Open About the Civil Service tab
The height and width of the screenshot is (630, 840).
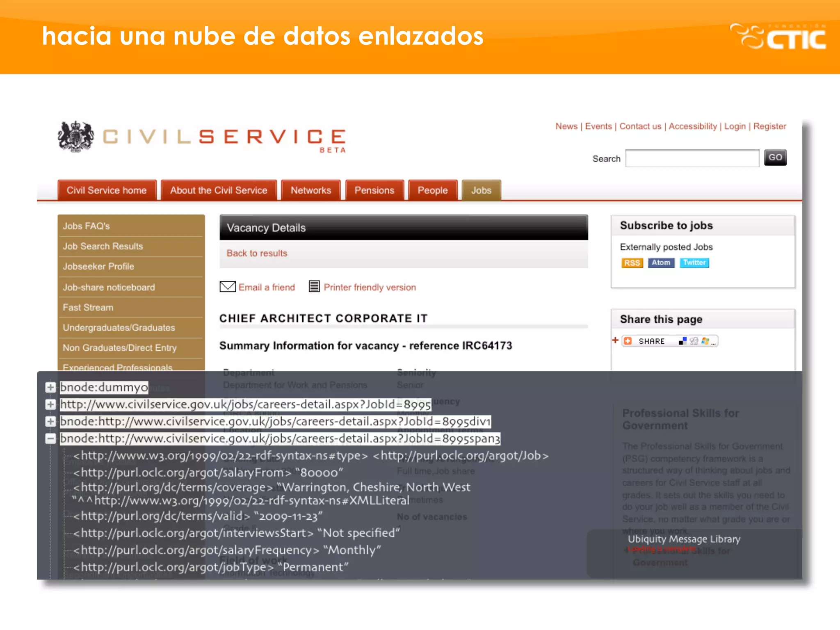[219, 190]
